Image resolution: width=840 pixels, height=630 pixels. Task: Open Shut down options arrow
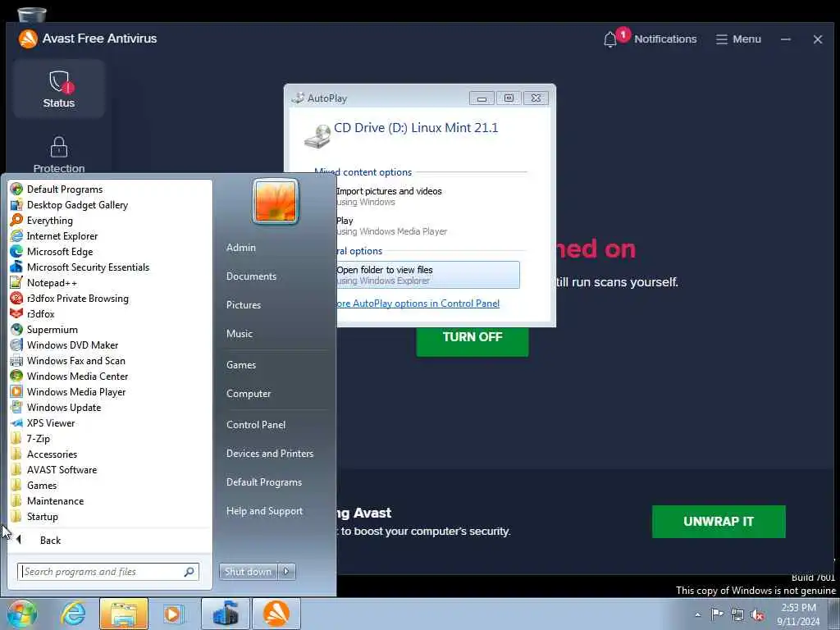(286, 572)
